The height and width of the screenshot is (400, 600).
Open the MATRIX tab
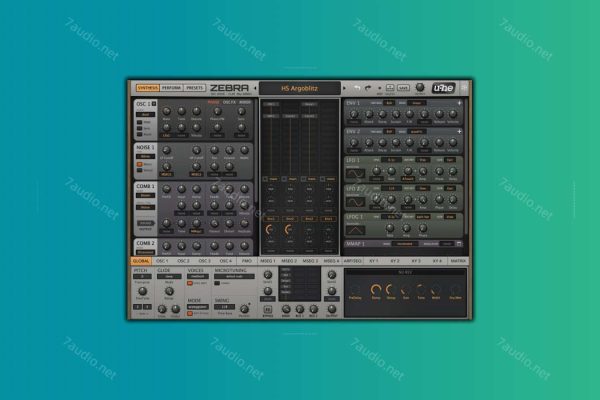click(458, 261)
